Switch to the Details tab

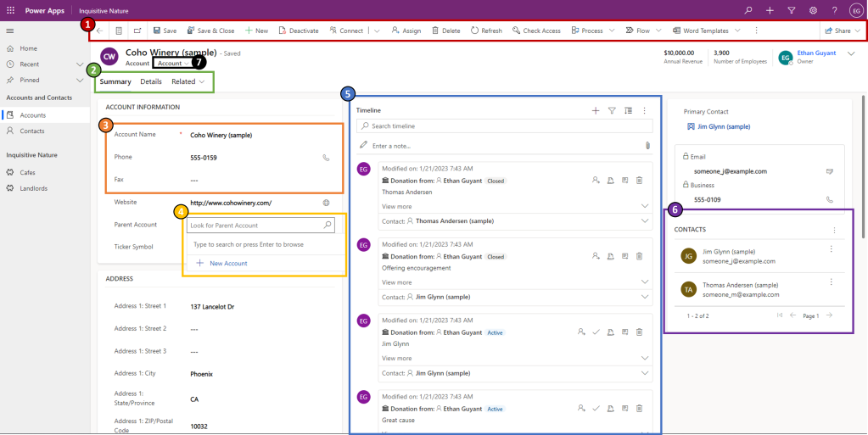coord(150,81)
